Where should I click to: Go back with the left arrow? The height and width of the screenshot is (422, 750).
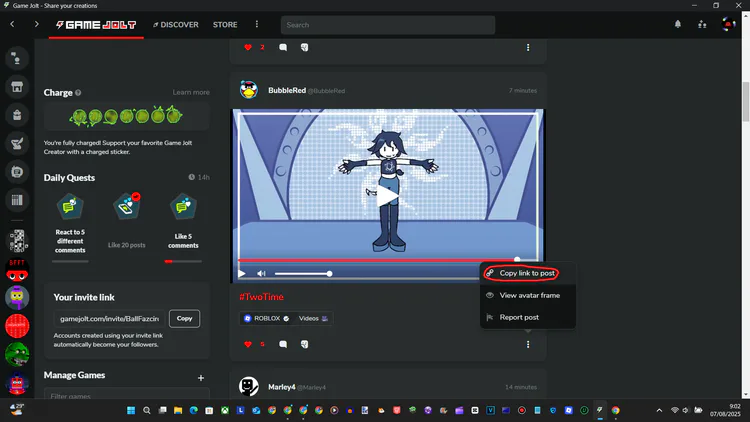(12, 24)
